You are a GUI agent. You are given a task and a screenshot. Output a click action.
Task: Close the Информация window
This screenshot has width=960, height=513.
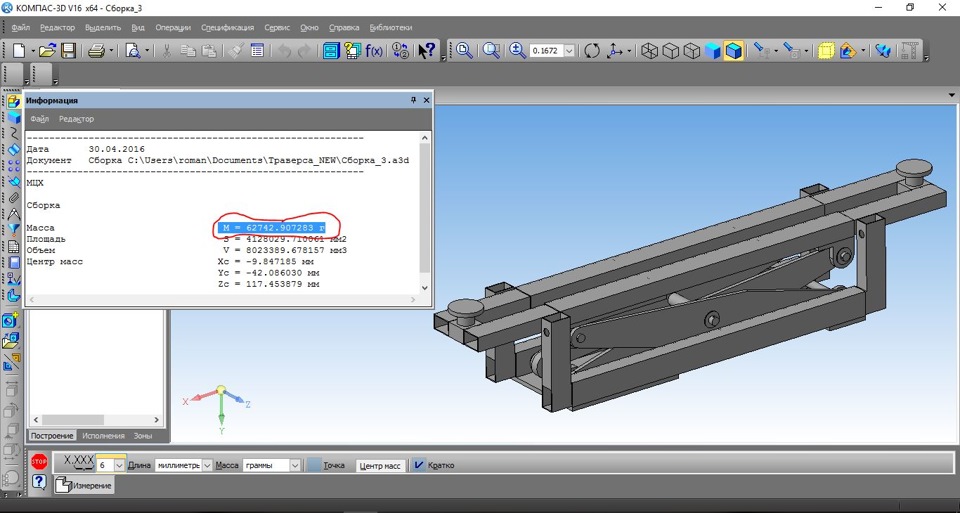point(427,100)
